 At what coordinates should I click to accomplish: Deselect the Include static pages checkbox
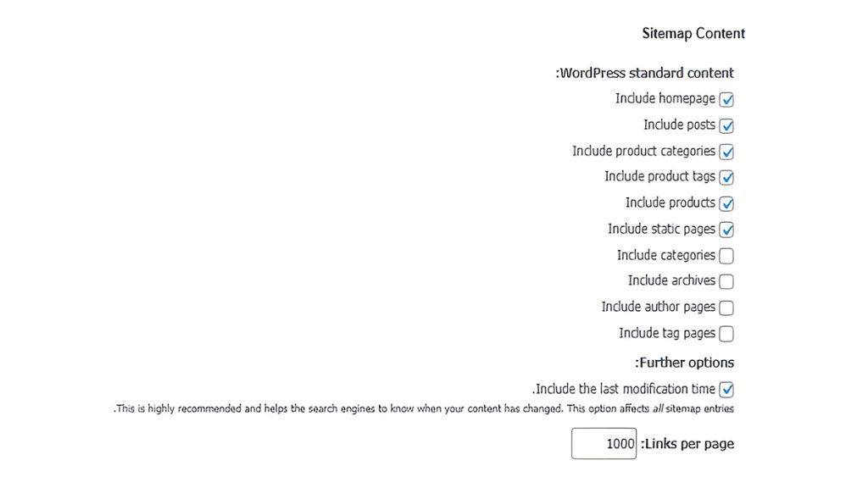pyautogui.click(x=726, y=230)
